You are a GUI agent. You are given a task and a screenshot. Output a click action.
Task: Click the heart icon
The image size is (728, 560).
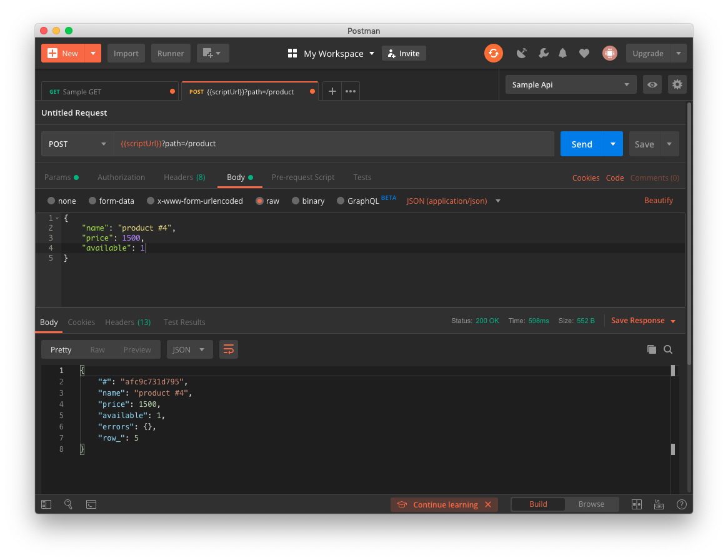pos(584,53)
